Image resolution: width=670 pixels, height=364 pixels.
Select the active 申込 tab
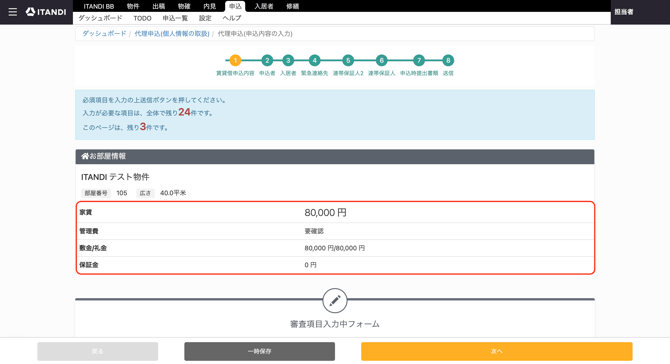(x=235, y=6)
